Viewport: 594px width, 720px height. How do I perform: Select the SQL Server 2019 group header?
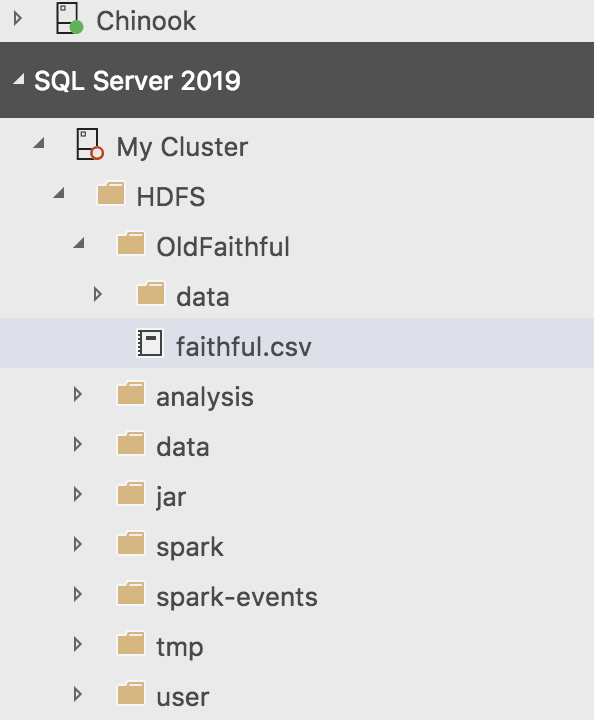click(297, 80)
